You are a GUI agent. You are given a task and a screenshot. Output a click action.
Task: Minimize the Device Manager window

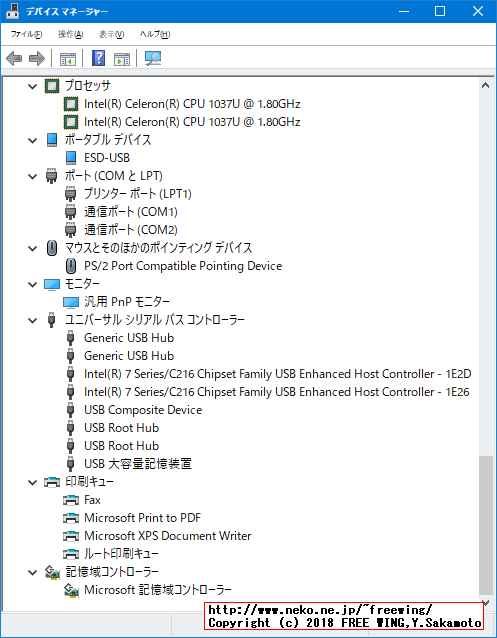pos(404,11)
